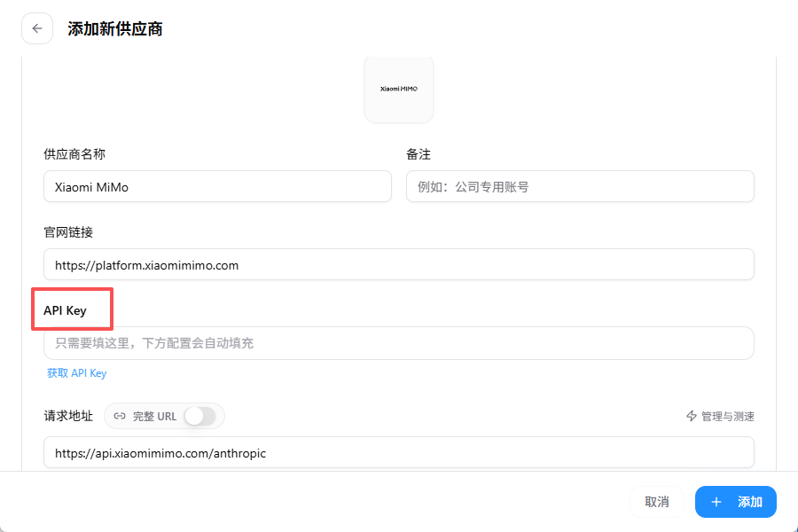Click the 取消 cancel button
798x532 pixels.
pyautogui.click(x=656, y=502)
